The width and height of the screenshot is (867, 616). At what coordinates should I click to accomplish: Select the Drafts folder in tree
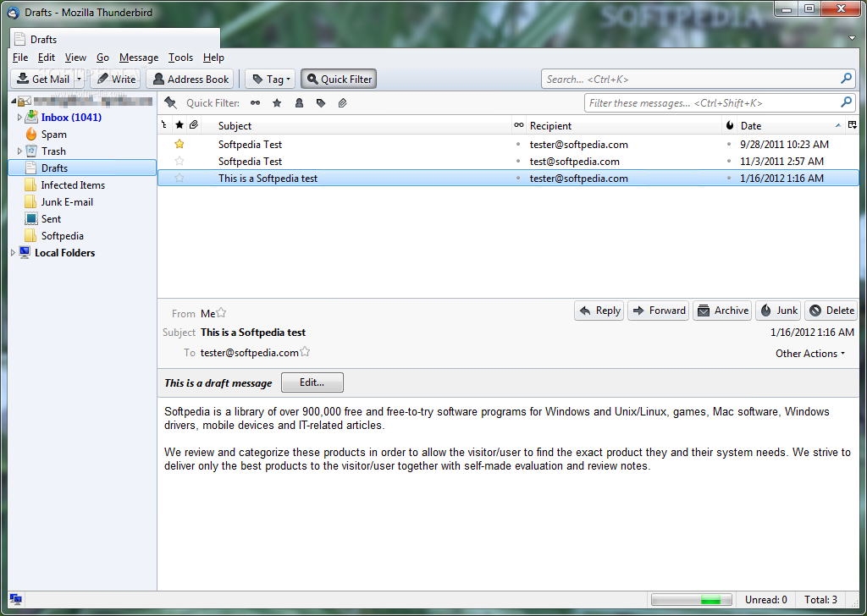(82, 168)
